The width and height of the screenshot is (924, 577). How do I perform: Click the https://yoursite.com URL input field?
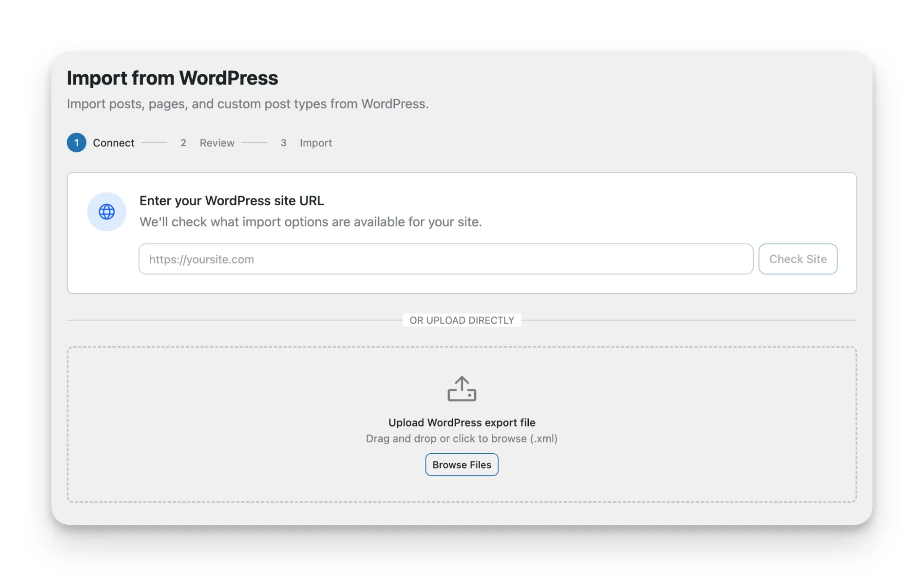(445, 259)
